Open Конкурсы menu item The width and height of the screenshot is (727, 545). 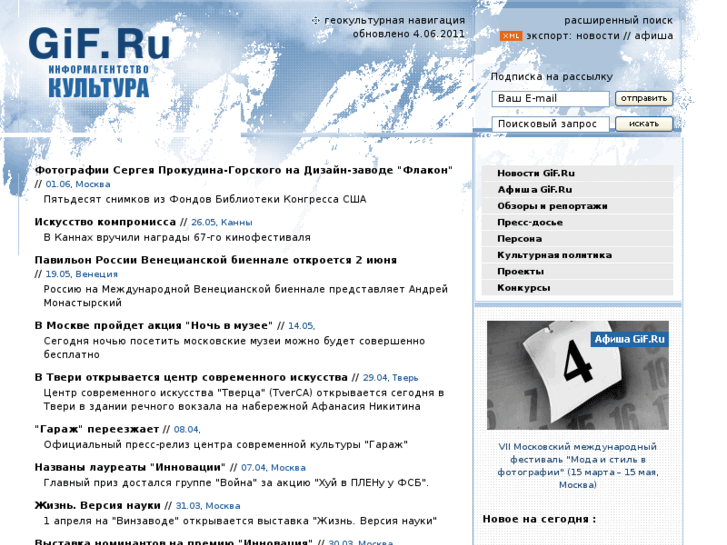click(x=577, y=288)
